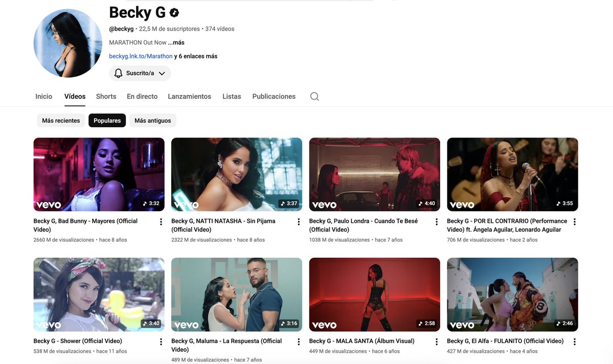Play the La Respuesta video thumbnail
Image resolution: width=613 pixels, height=364 pixels.
coord(237,294)
